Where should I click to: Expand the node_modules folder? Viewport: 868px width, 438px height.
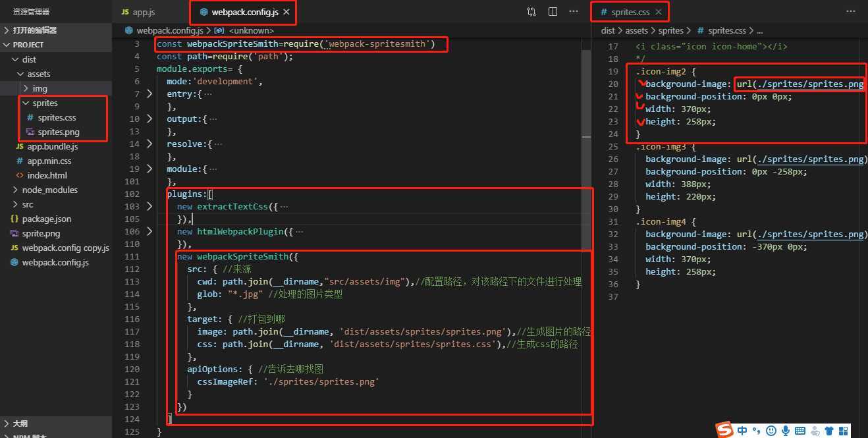click(49, 190)
